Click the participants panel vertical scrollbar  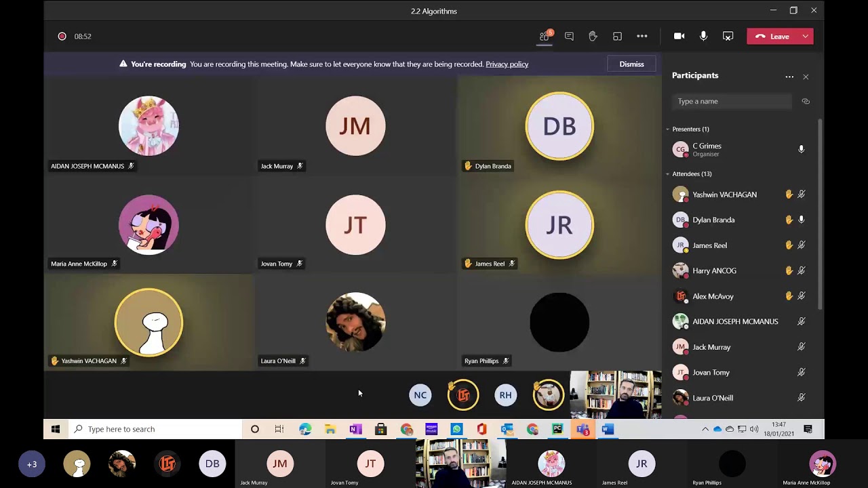[821, 213]
